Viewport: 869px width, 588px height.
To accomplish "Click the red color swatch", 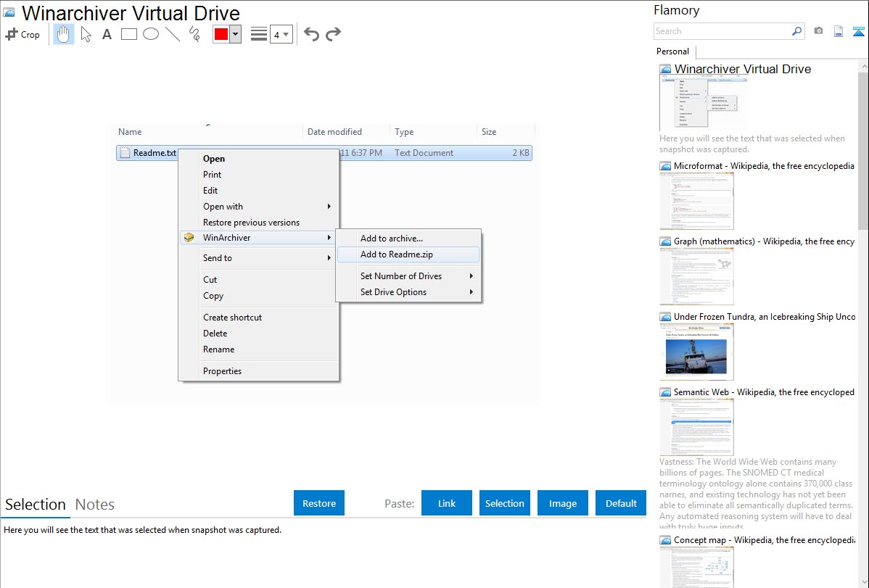I will pos(221,34).
